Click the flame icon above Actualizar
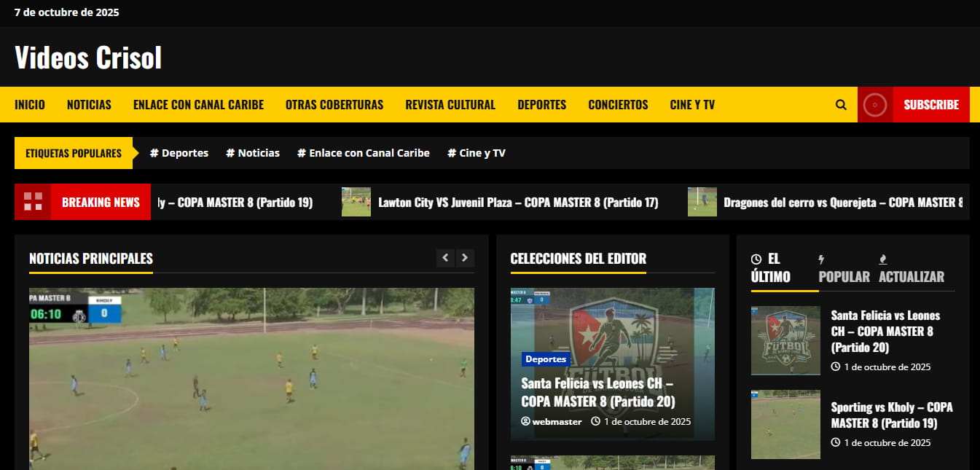The width and height of the screenshot is (980, 470). [882, 259]
